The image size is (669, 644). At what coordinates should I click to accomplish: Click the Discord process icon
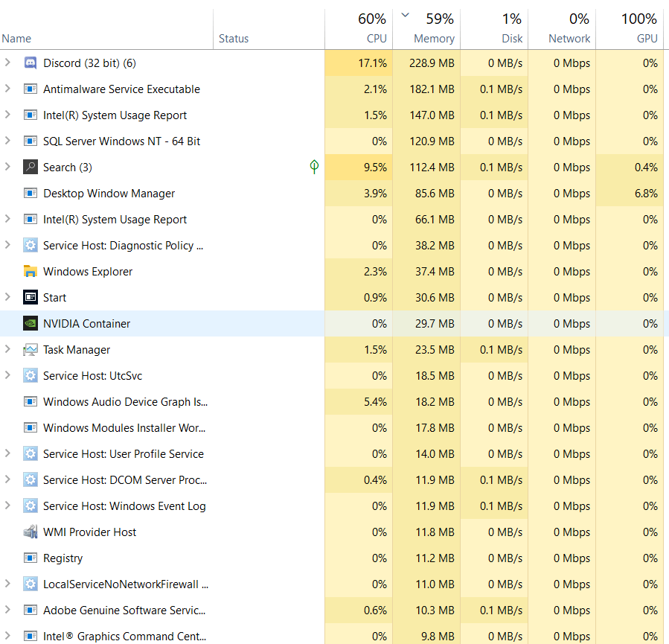31,63
